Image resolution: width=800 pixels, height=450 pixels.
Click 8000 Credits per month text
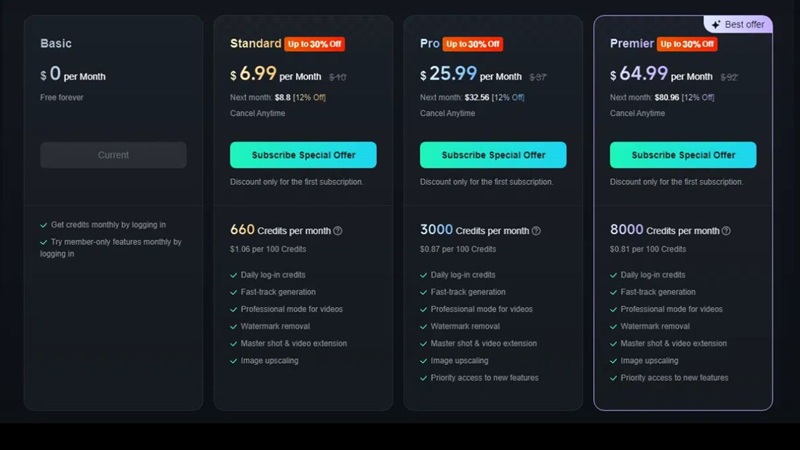(664, 231)
